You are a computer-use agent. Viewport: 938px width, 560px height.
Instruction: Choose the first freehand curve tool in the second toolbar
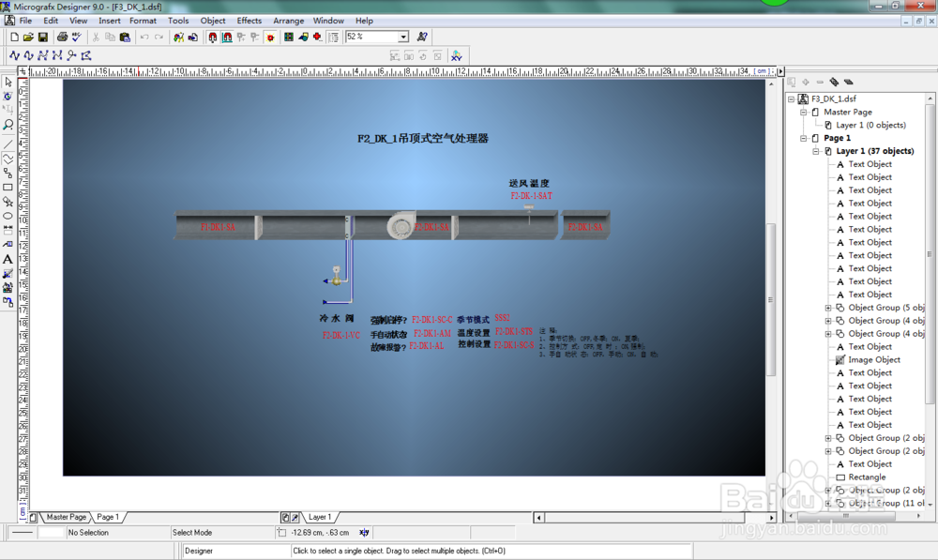14,55
